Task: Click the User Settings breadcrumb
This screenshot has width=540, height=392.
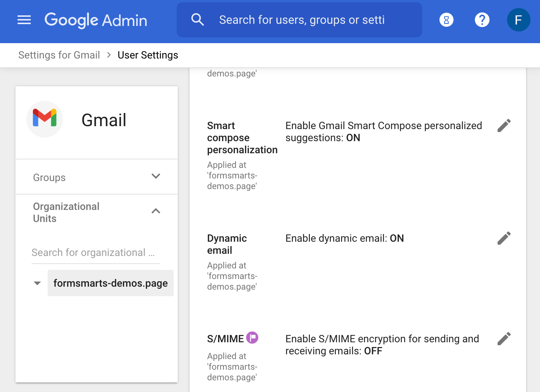Action: [x=148, y=55]
